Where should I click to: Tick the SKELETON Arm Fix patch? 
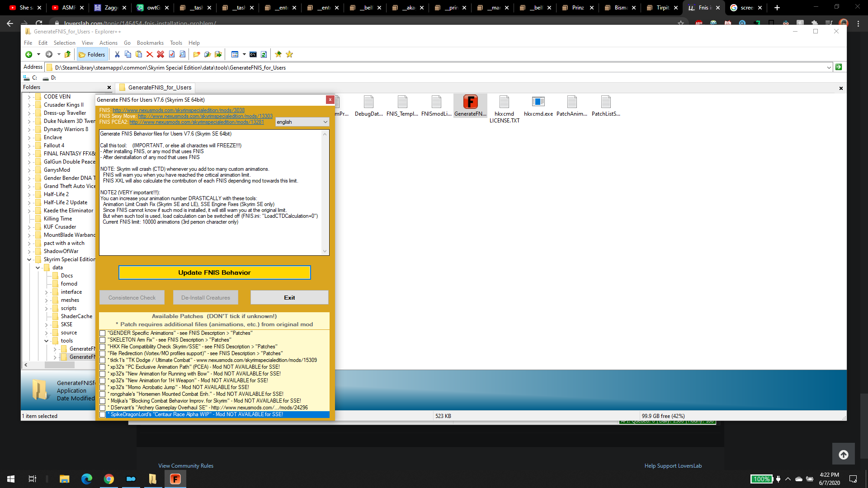103,340
